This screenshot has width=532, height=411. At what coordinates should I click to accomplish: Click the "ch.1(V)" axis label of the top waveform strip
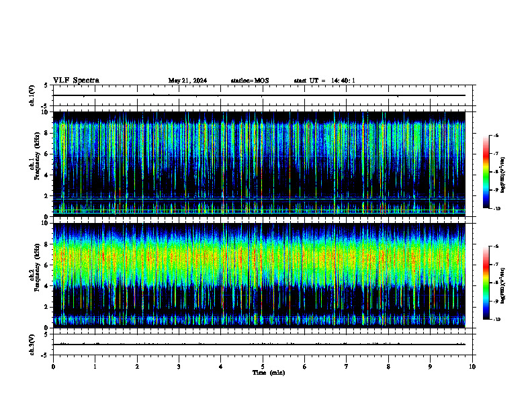click(x=32, y=95)
